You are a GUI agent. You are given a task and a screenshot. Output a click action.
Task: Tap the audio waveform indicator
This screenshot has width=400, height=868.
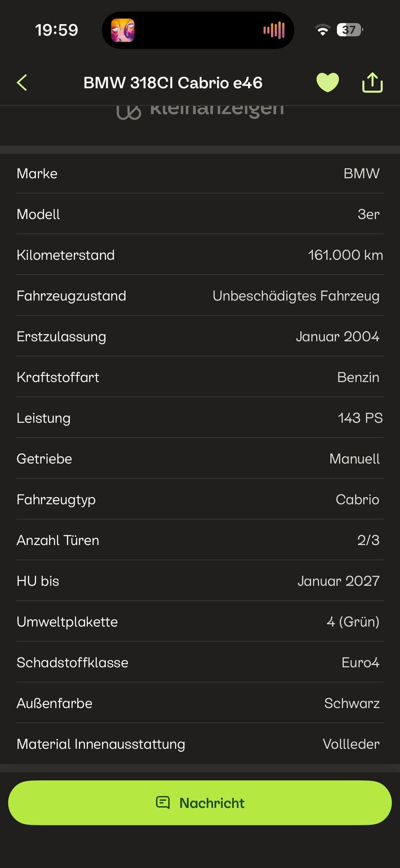(274, 30)
